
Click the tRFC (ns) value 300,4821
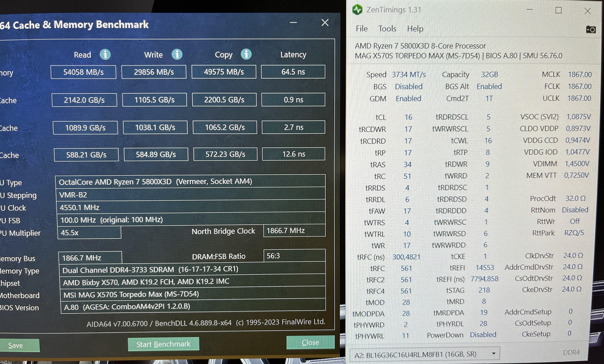(x=406, y=257)
